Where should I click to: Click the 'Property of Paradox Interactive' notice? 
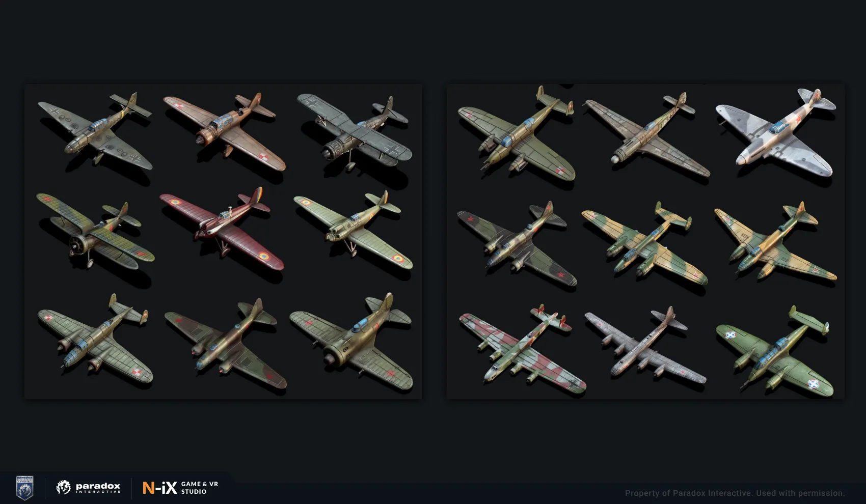735,493
